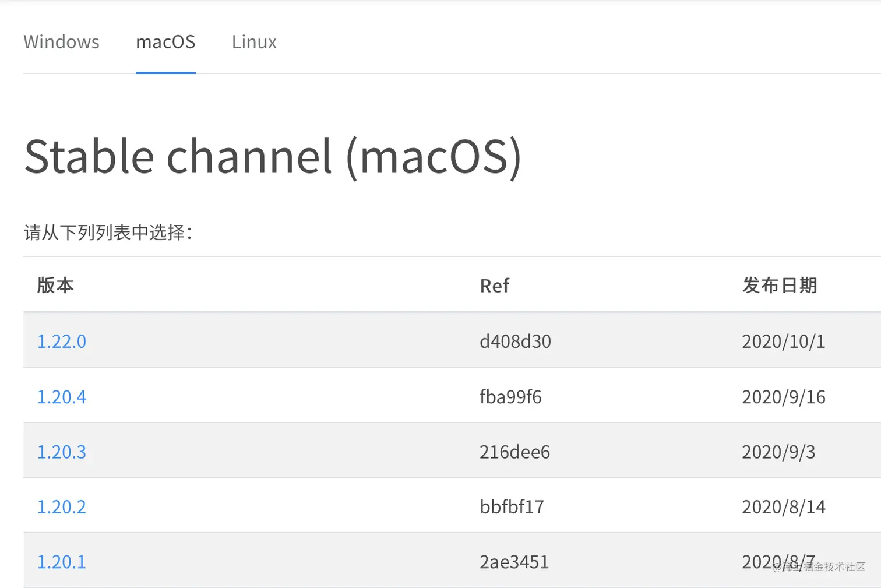
Task: Click the Stable channel (macOS) heading
Action: click(x=273, y=157)
